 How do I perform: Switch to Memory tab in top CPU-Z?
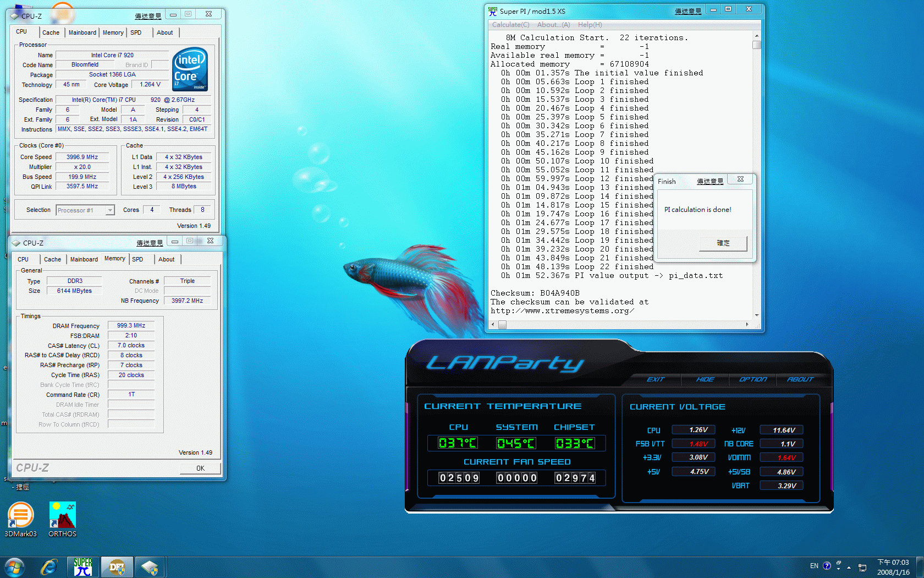(x=113, y=32)
